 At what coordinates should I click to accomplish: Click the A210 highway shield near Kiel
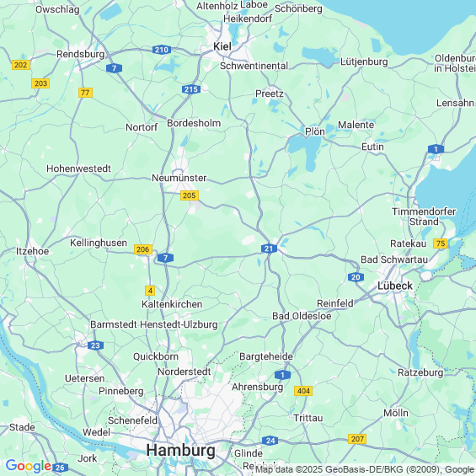pos(162,50)
